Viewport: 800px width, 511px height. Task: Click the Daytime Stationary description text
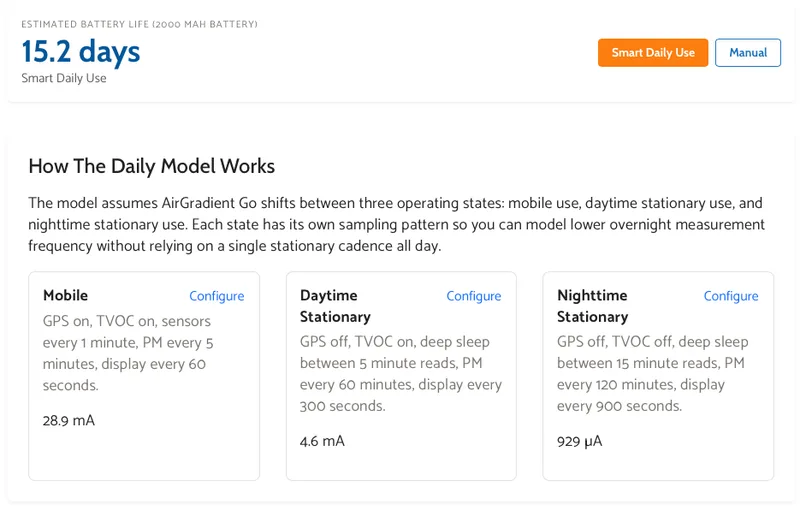coord(400,374)
